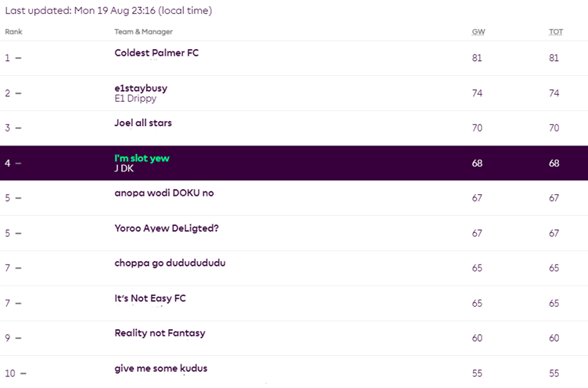Click the give me some kudus team
Viewport: 588px width, 388px height.
coord(161,368)
